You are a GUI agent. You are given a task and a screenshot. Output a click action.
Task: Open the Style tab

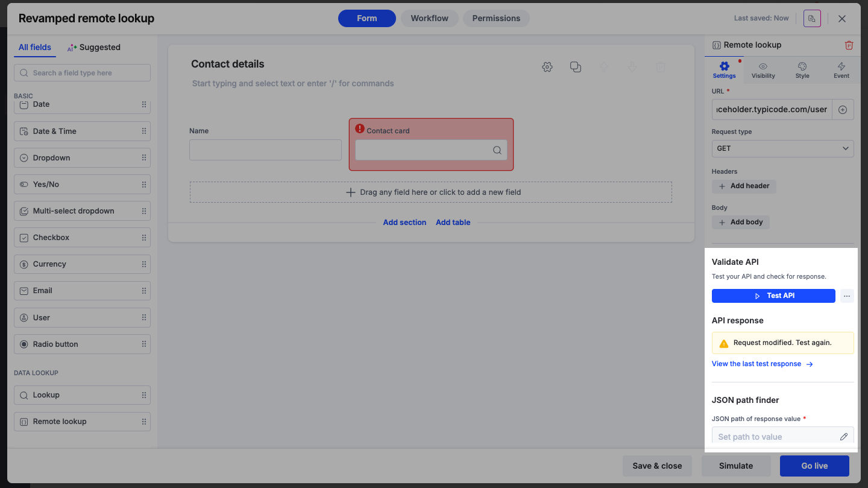click(x=802, y=70)
